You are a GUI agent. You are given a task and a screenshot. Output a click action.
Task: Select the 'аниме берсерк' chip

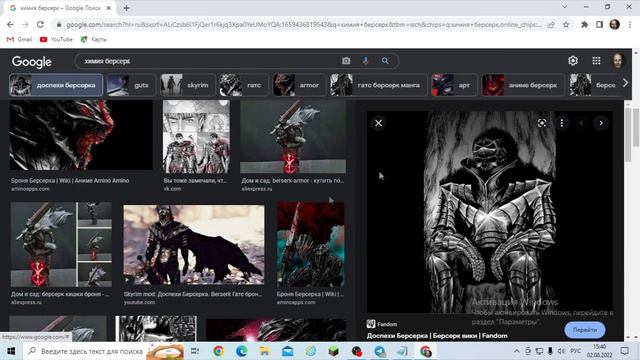tap(523, 85)
